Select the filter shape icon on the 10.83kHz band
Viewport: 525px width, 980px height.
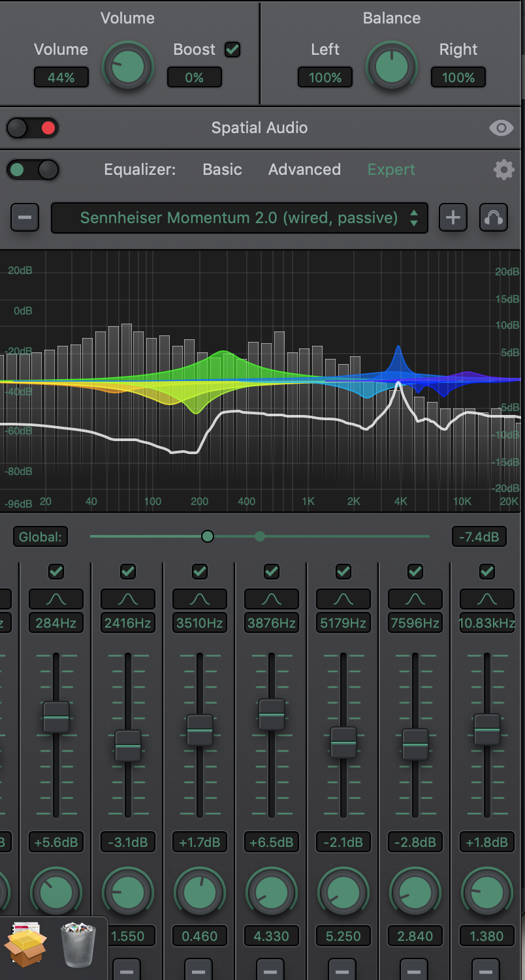(x=486, y=598)
